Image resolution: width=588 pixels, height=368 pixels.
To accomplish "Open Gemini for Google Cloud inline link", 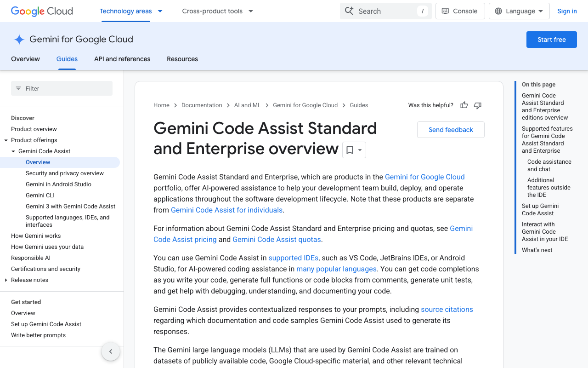I will point(425,177).
